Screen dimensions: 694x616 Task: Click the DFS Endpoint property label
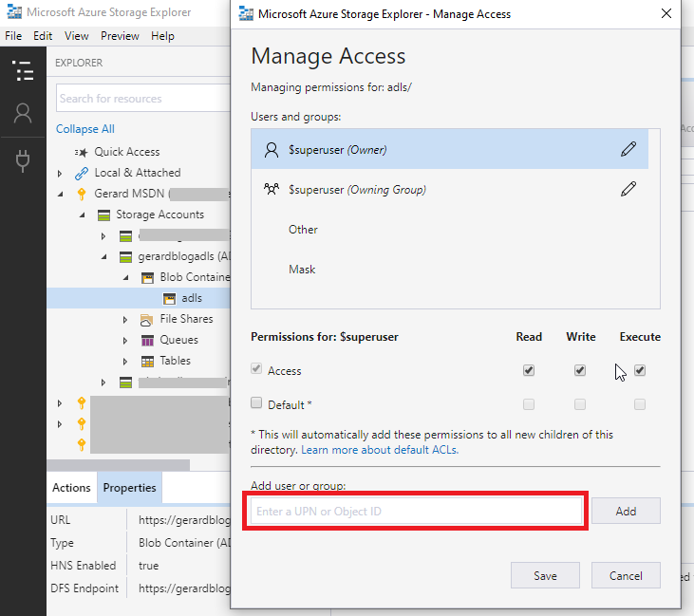(84, 588)
